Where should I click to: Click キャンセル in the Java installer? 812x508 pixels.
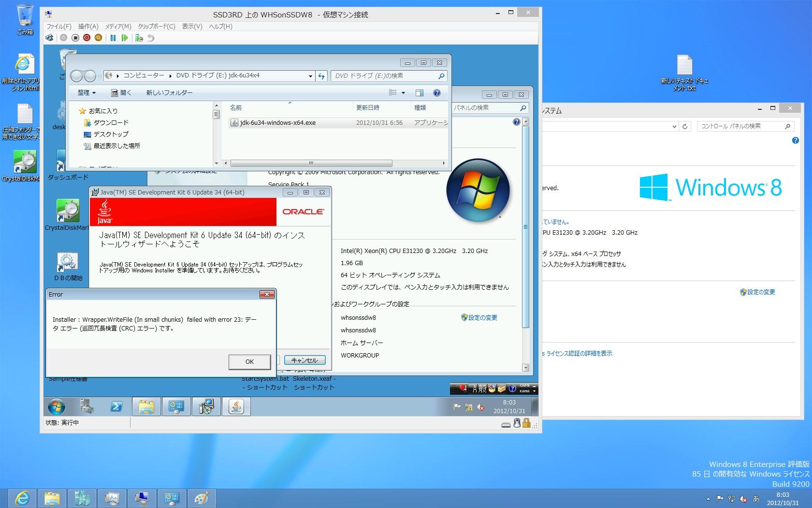(304, 360)
